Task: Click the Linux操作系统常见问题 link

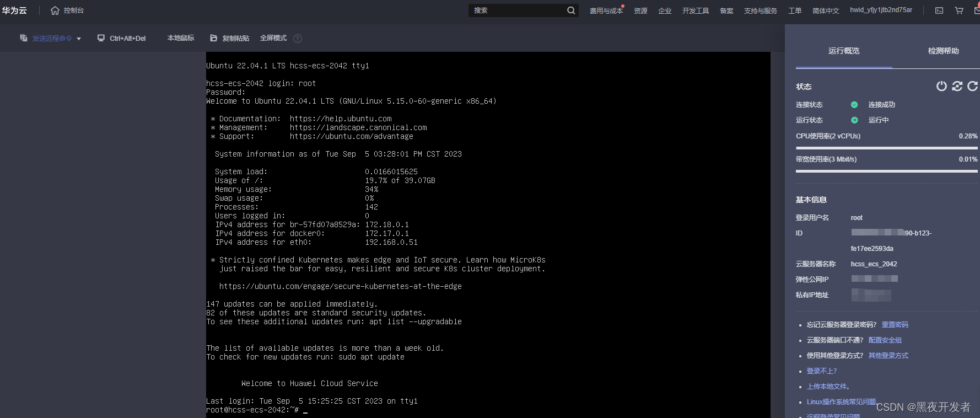Action: (841, 402)
